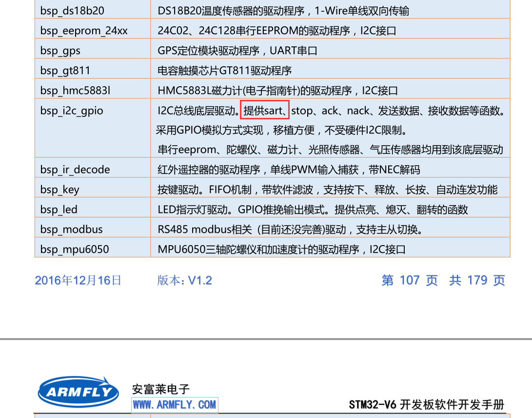Click the 采用GPIO模拟方式实现 line
This screenshot has width=532, height=418.
tap(282, 131)
